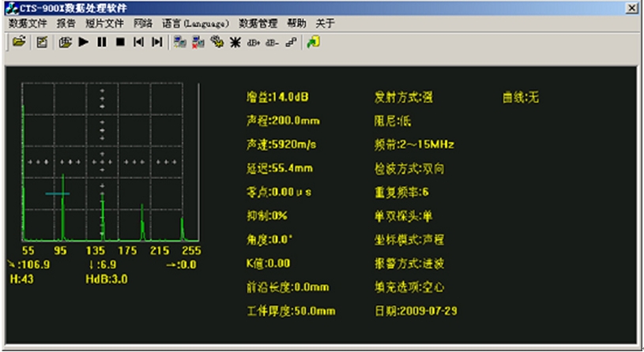Click the computer connect icon in toolbar
This screenshot has width=644, height=352.
pyautogui.click(x=179, y=43)
